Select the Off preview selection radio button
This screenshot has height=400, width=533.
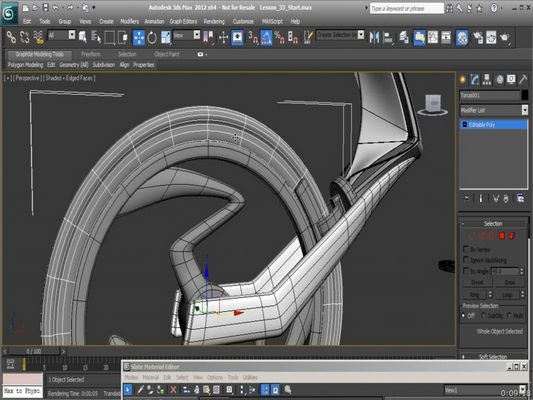tap(463, 315)
